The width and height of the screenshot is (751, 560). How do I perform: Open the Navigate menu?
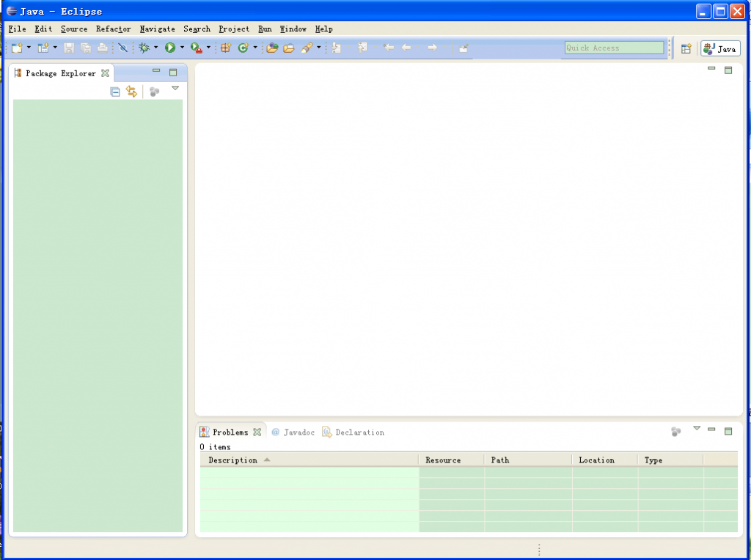click(x=157, y=29)
